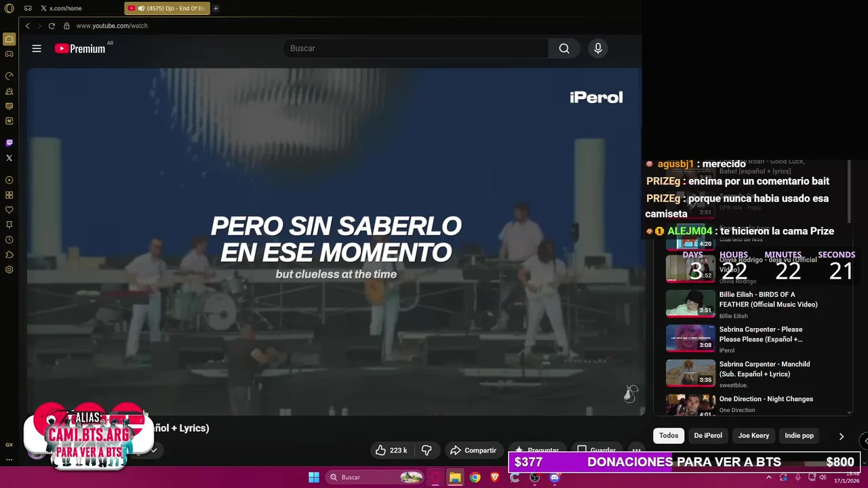This screenshot has height=488, width=868.
Task: Go back with the browser back arrow
Action: click(x=27, y=26)
